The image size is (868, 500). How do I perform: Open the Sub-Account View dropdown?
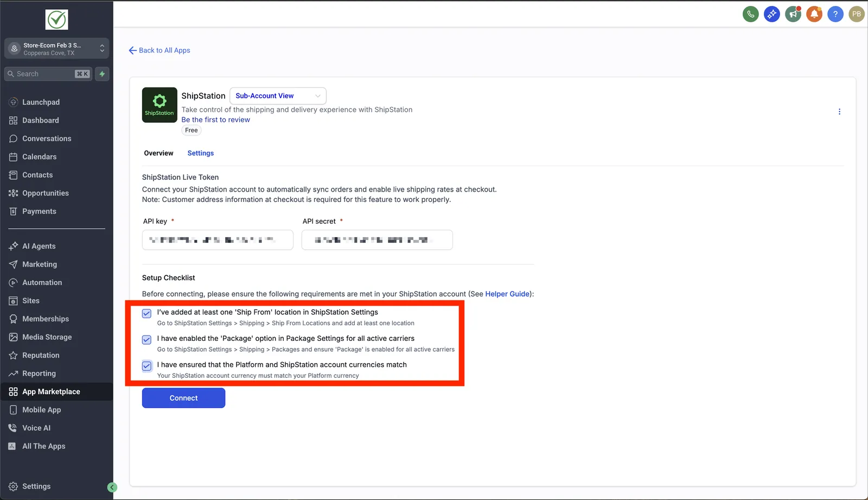click(x=278, y=96)
